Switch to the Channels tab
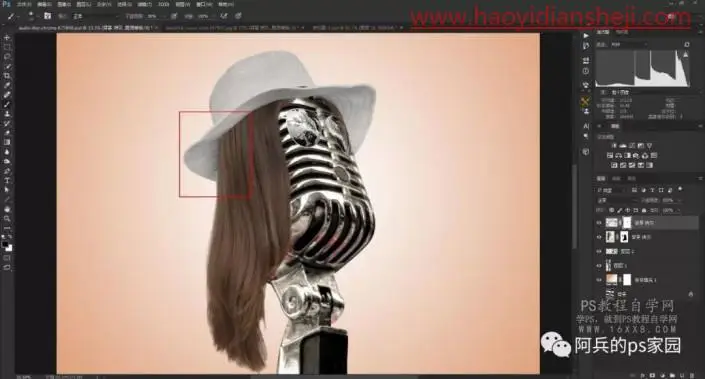The image size is (705, 379). [x=616, y=179]
